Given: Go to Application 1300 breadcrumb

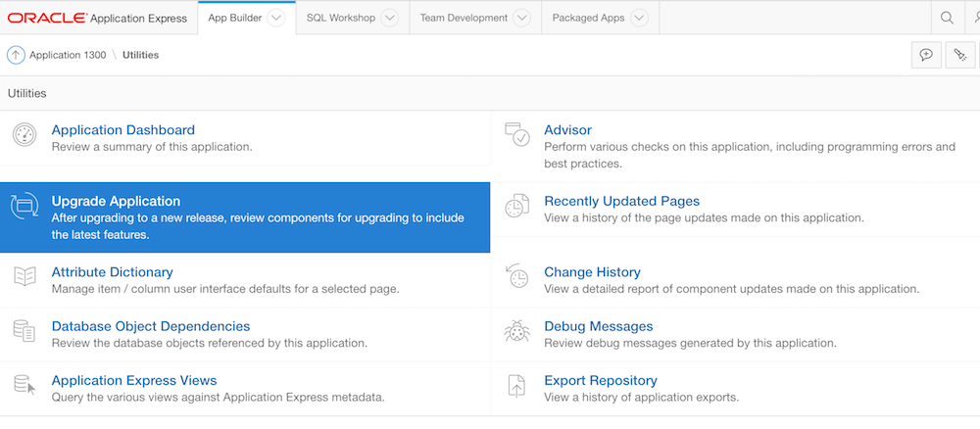Looking at the screenshot, I should point(68,55).
